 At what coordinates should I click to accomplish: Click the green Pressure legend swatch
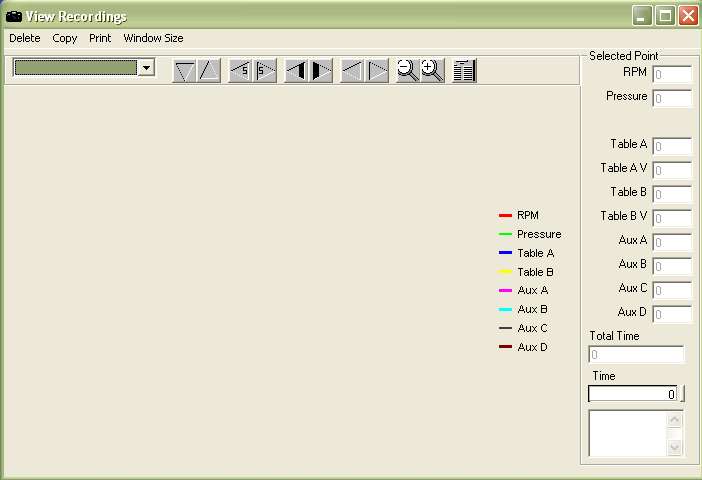click(x=505, y=234)
